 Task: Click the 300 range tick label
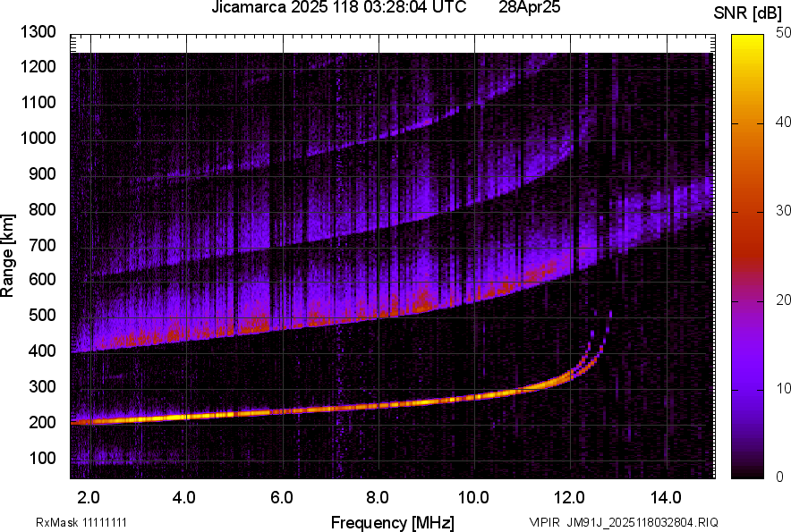(x=42, y=387)
